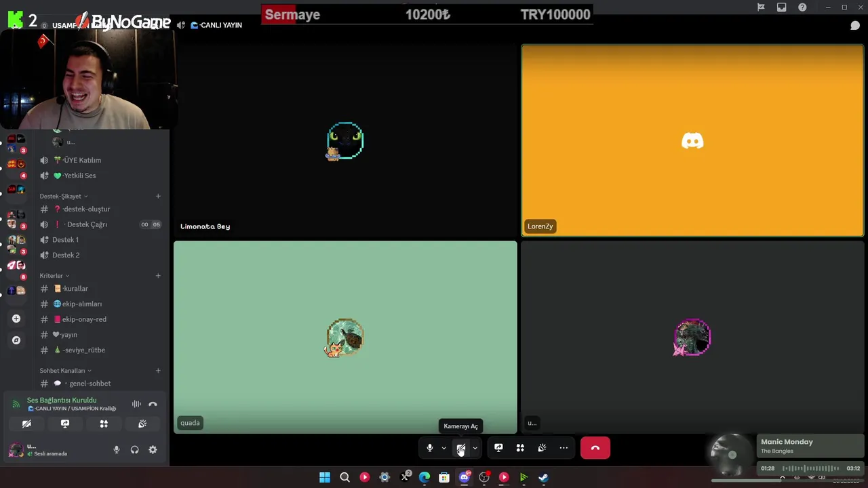Add channel to Sohbet Kanalları category
This screenshot has width=868, height=488.
pyautogui.click(x=158, y=371)
